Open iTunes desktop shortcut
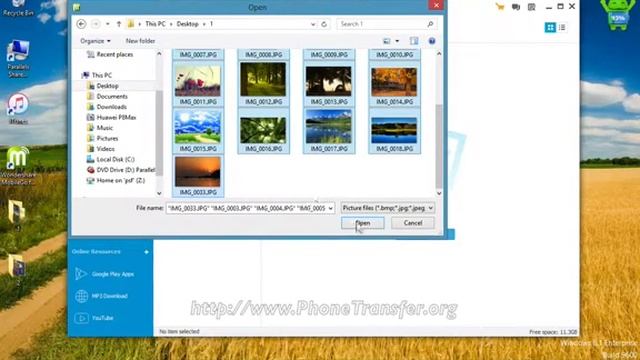Viewport: 640px width, 360px height. [x=18, y=108]
